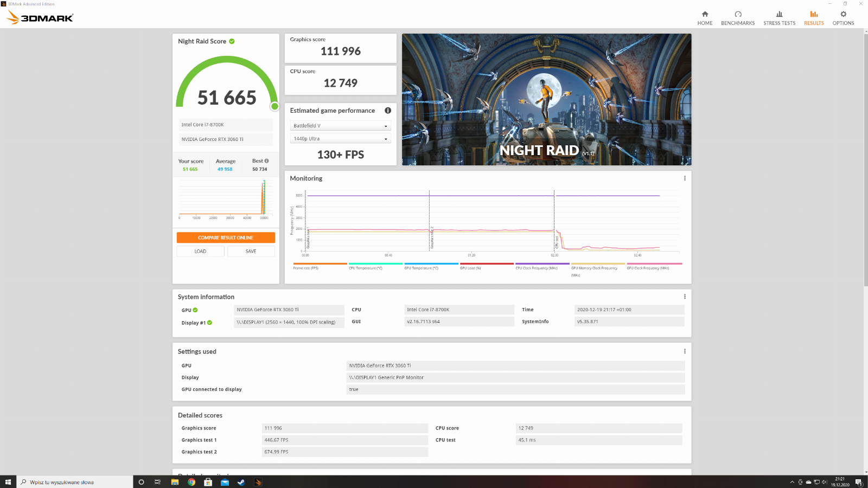The width and height of the screenshot is (868, 488).
Task: Click CPU test result 45.1 ms
Action: (x=599, y=440)
